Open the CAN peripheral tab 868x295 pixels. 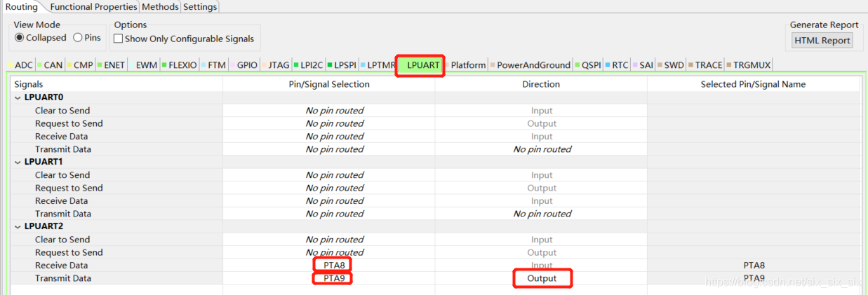coord(51,65)
